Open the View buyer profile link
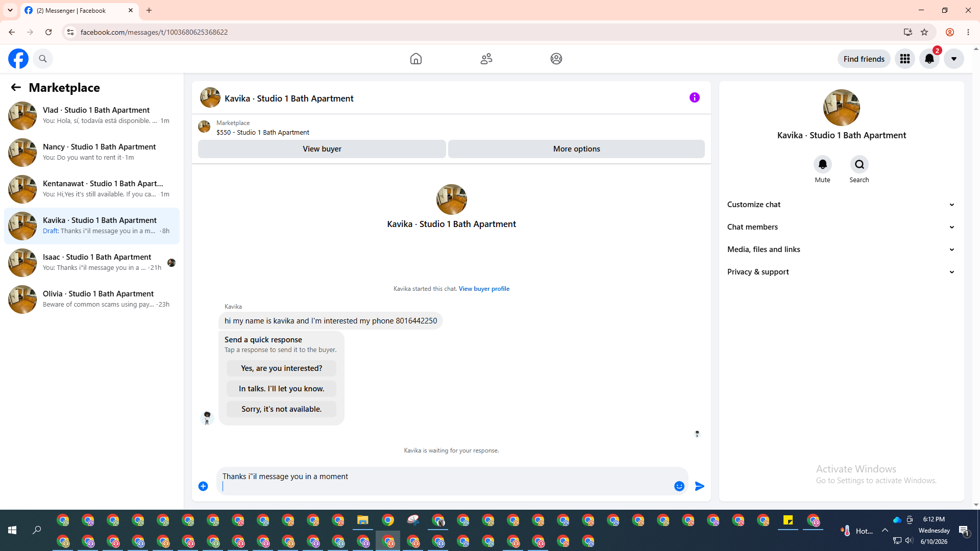980x551 pixels. tap(484, 289)
